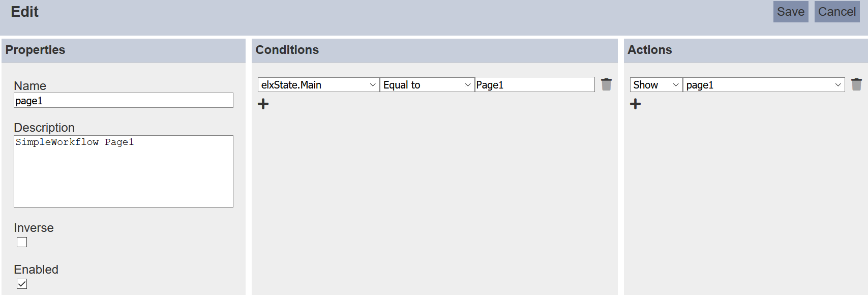
Task: Edit the Page1 condition value field
Action: tap(534, 85)
